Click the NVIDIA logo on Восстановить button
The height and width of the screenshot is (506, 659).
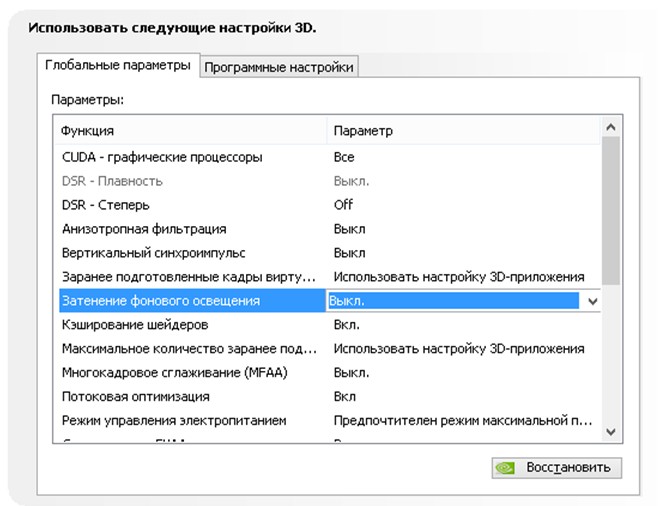[x=507, y=467]
